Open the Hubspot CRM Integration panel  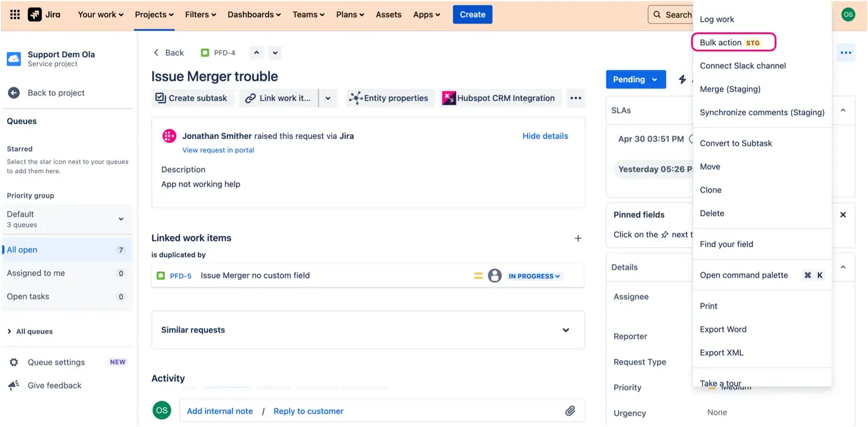(498, 98)
